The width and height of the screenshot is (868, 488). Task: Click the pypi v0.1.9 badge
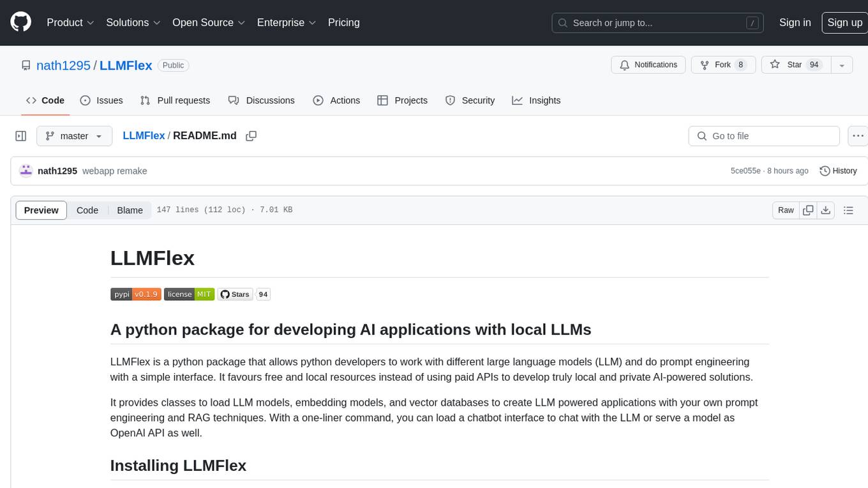point(136,294)
